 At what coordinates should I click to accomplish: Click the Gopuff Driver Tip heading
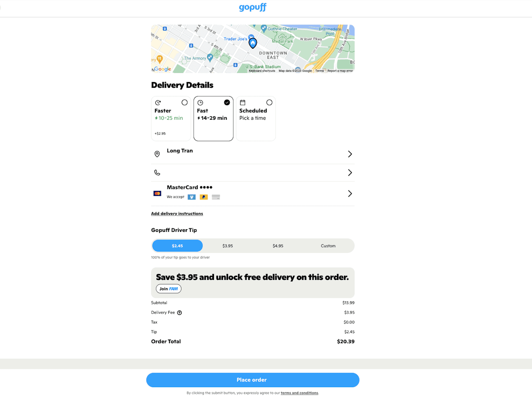(x=174, y=230)
